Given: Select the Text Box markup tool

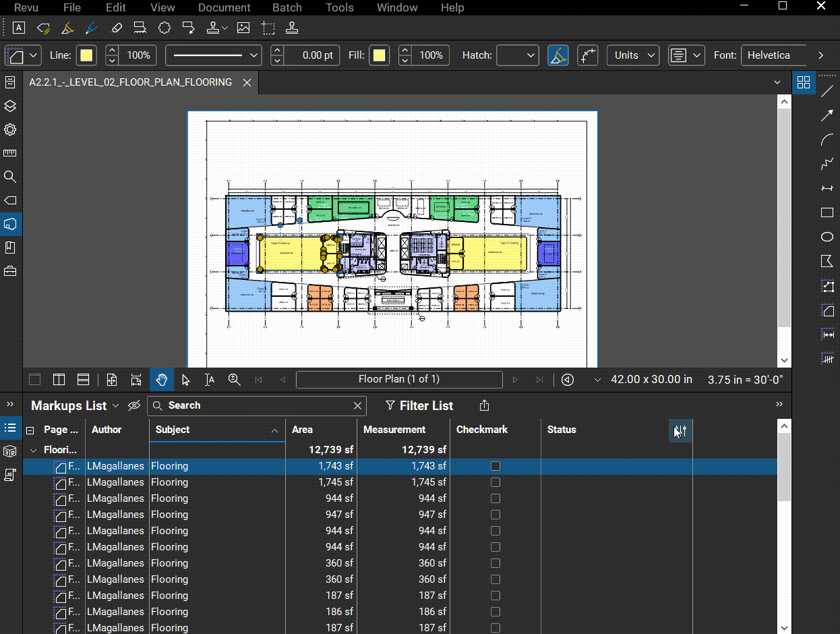Looking at the screenshot, I should 18,28.
